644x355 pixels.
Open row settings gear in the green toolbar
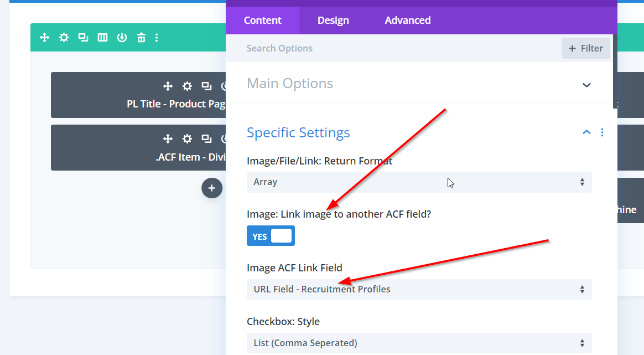pyautogui.click(x=64, y=38)
